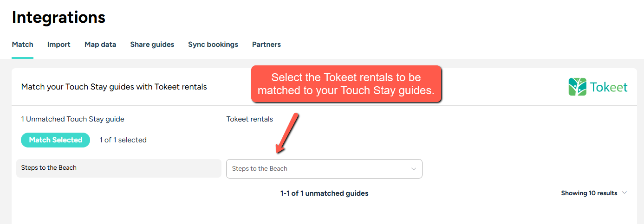Click the chevron beside Showing 10 results
Viewport: 644px width, 224px height.
coord(624,193)
